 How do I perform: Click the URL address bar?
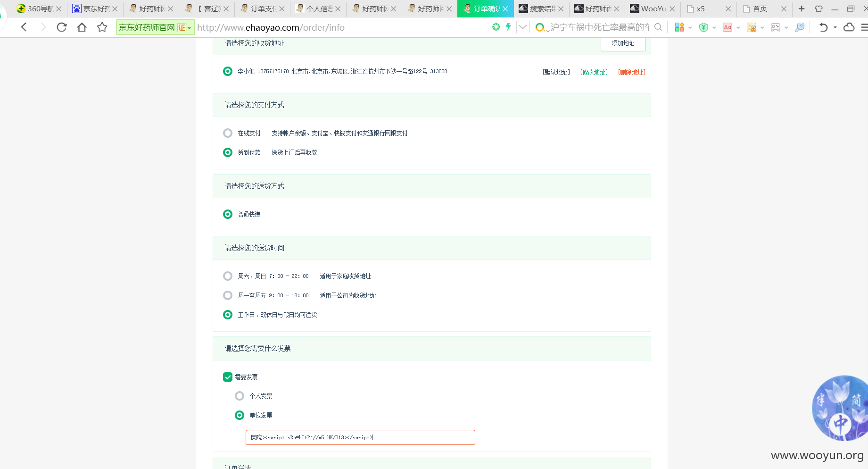click(342, 27)
